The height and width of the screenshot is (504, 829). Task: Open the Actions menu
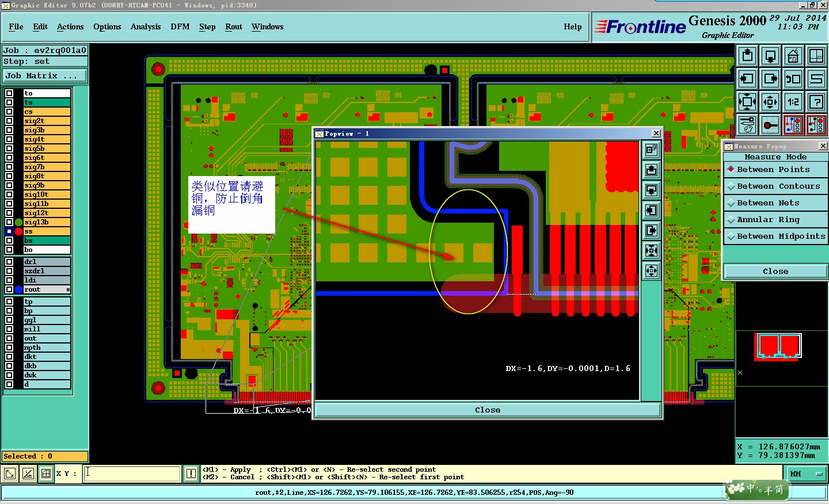70,26
